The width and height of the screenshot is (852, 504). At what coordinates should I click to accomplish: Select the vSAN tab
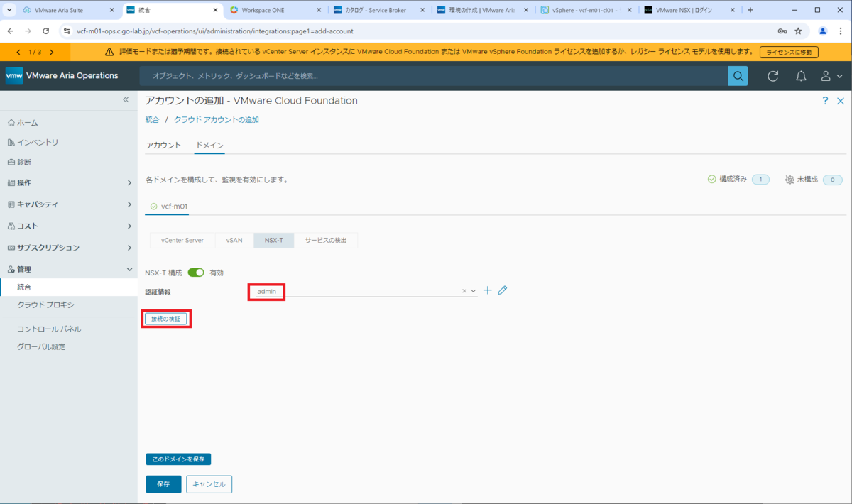(x=234, y=240)
